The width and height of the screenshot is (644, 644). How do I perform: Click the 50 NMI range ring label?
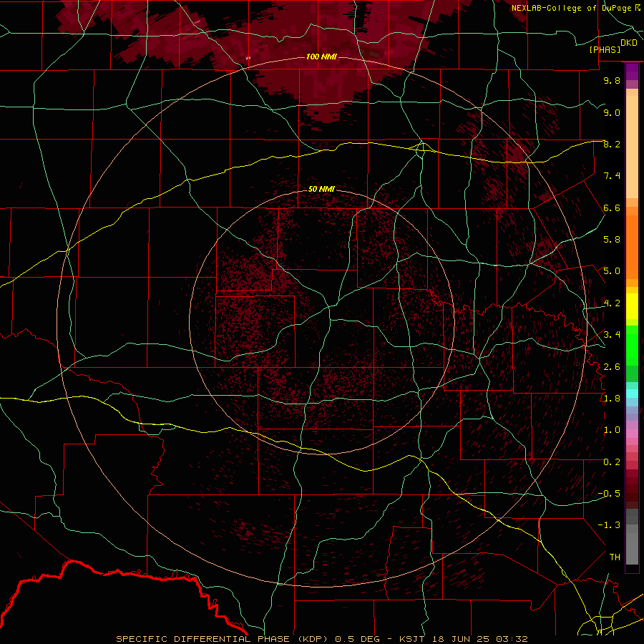321,189
